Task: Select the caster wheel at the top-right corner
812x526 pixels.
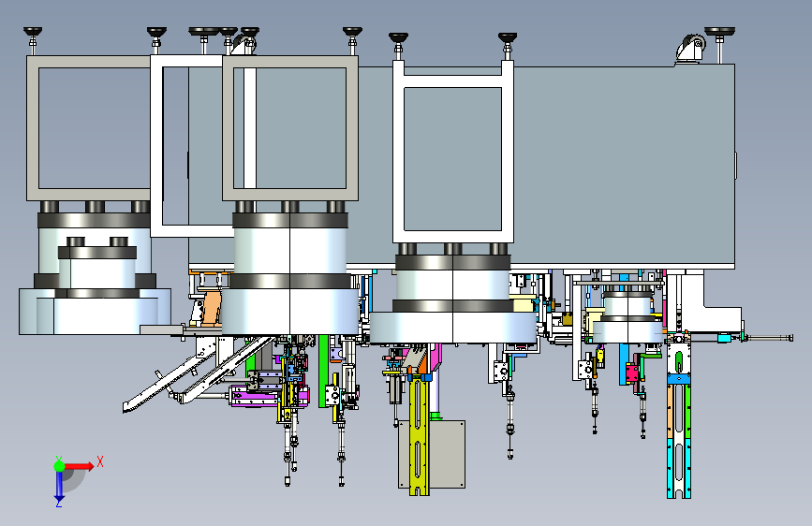Action: point(691,49)
